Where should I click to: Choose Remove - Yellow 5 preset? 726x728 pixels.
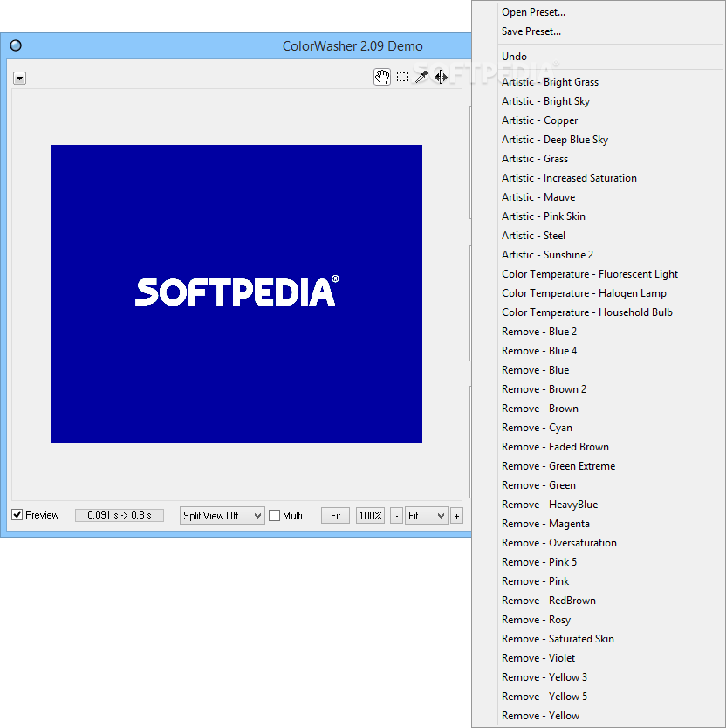pyautogui.click(x=598, y=697)
